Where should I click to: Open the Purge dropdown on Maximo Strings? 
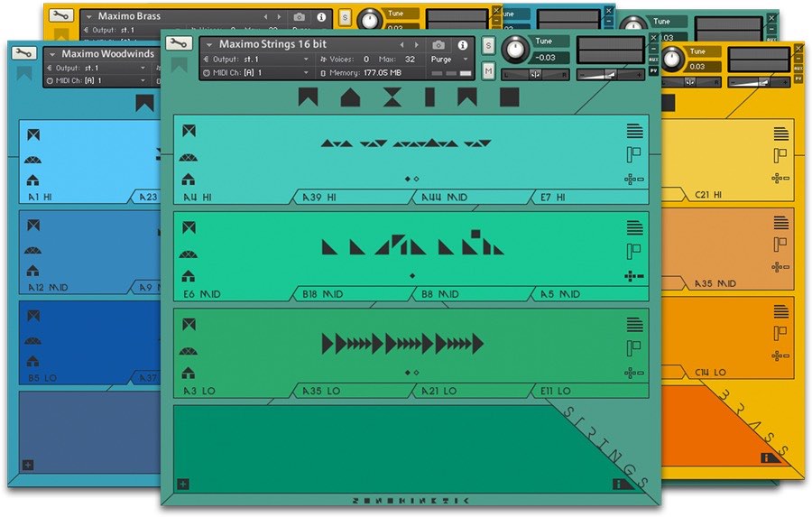[x=450, y=59]
